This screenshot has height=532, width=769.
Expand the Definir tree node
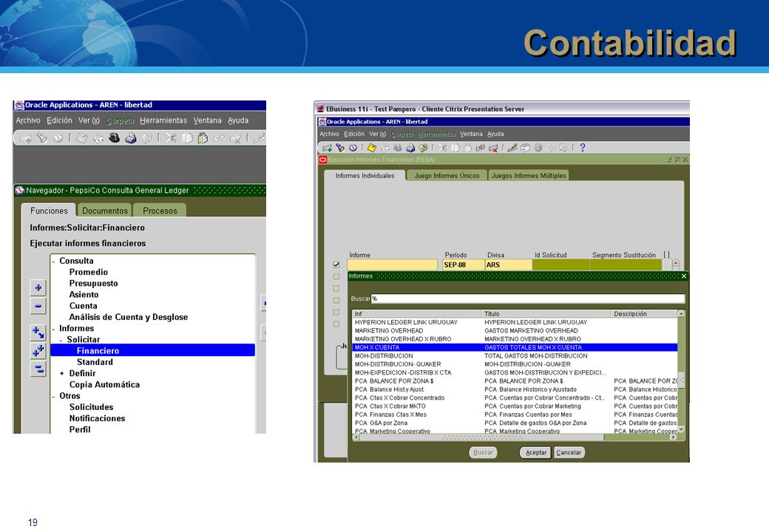(62, 373)
